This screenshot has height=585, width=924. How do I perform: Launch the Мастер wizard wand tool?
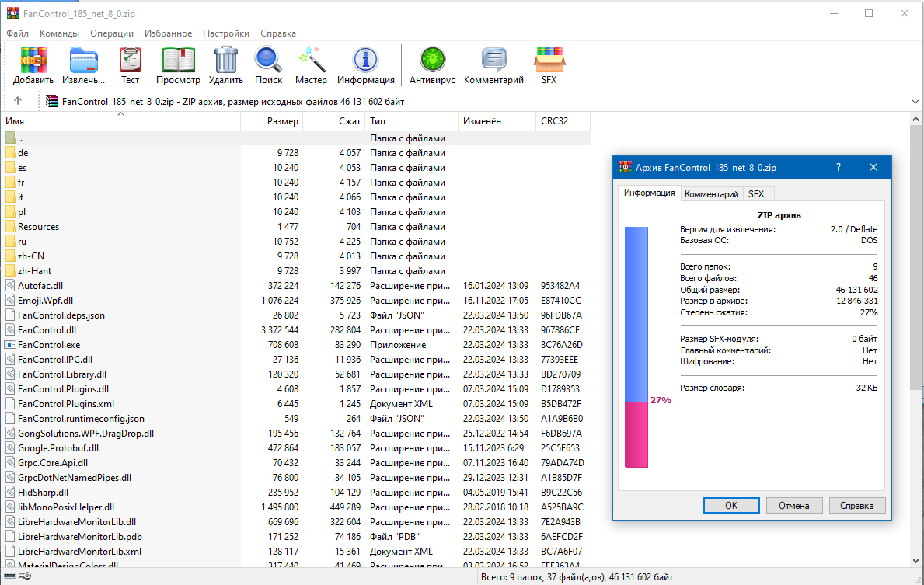point(311,60)
